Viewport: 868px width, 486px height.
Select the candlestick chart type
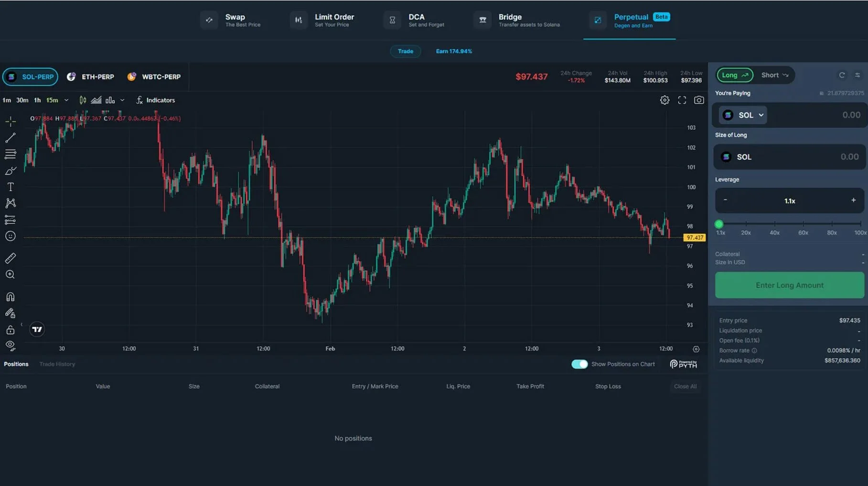83,100
